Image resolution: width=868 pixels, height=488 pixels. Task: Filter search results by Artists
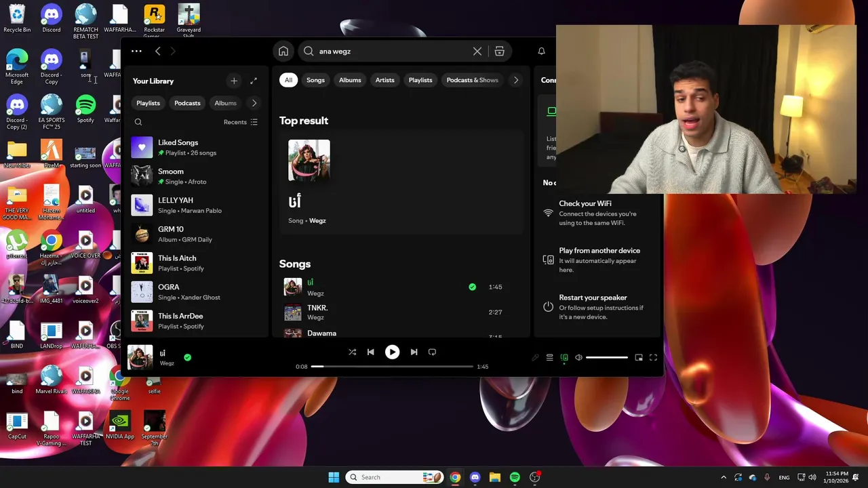[x=384, y=80]
